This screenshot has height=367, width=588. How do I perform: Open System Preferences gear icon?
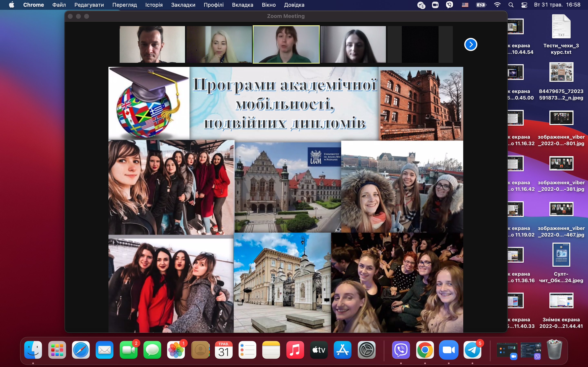coord(366,350)
